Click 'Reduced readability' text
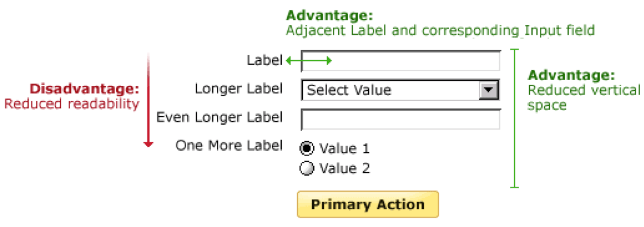The image size is (644, 227). [x=72, y=105]
